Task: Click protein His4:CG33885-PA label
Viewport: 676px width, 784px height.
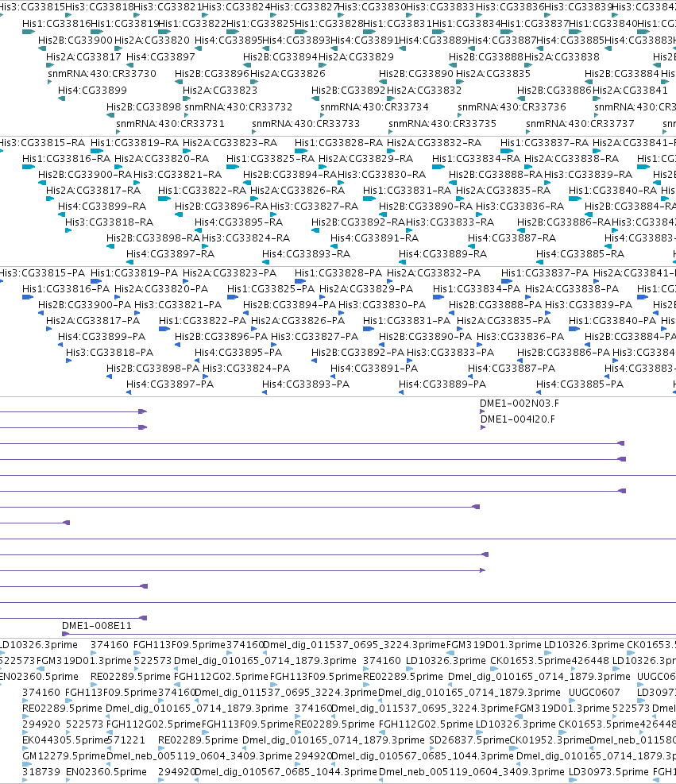Action: 580,384
